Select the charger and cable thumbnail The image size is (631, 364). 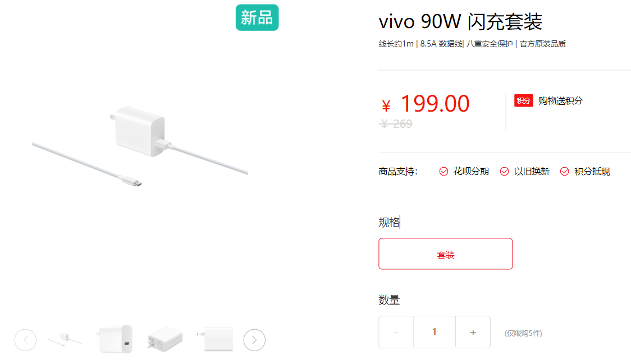coord(65,339)
